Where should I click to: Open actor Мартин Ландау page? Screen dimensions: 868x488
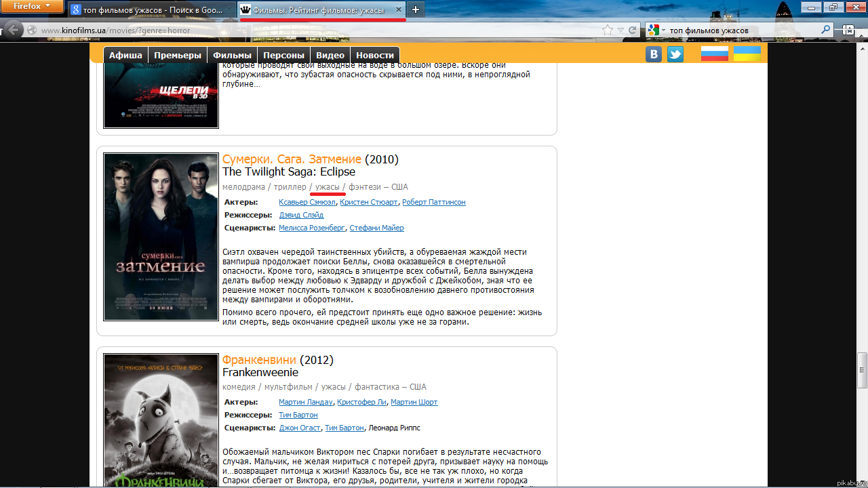tap(306, 402)
